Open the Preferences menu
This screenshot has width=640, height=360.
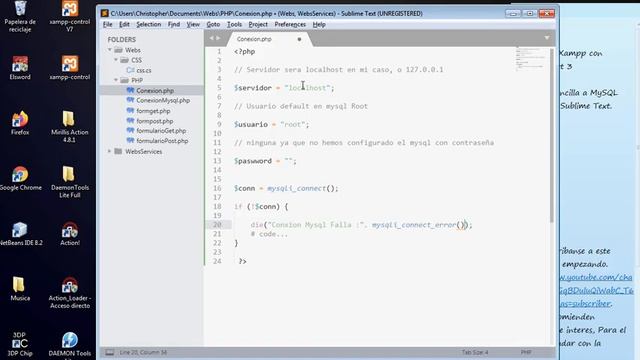pos(290,24)
